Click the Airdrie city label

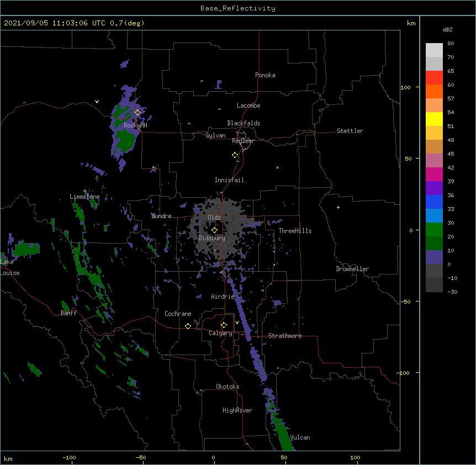click(223, 297)
